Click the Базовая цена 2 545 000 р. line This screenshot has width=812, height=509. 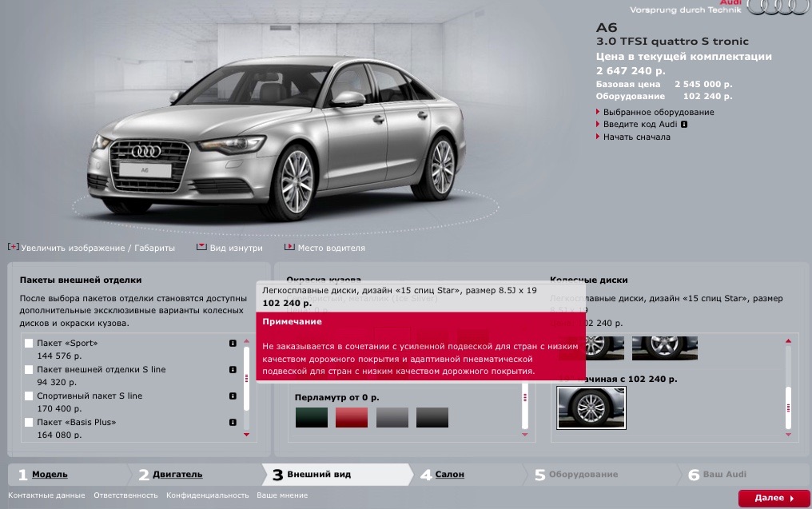[x=664, y=85]
